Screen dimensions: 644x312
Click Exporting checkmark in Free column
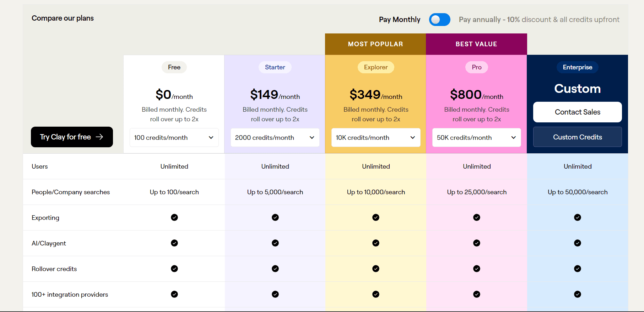coord(174,217)
